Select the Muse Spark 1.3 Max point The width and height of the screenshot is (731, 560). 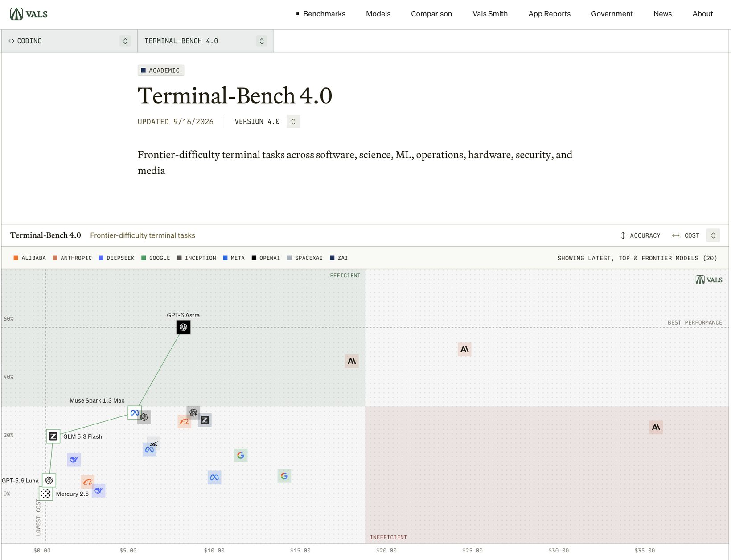click(x=135, y=413)
